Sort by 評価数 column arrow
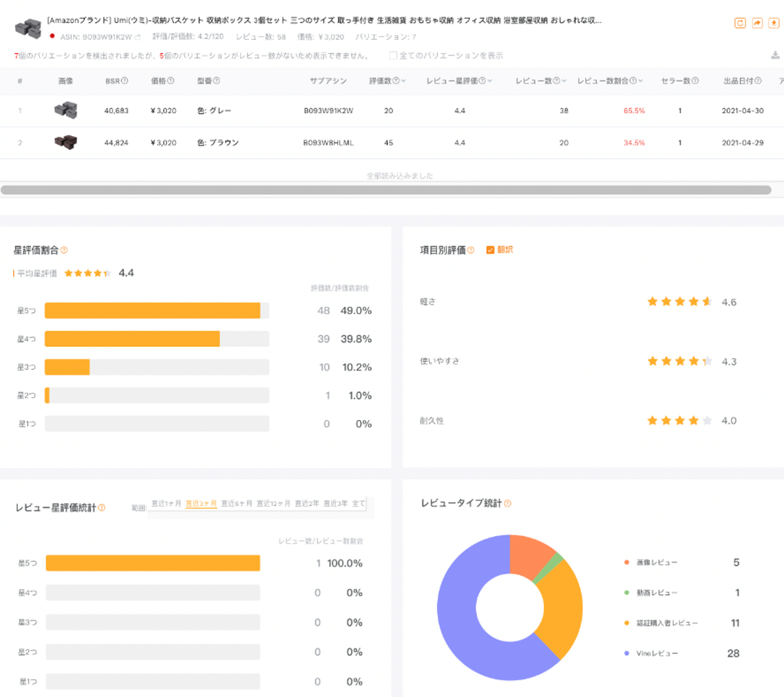 [404, 81]
